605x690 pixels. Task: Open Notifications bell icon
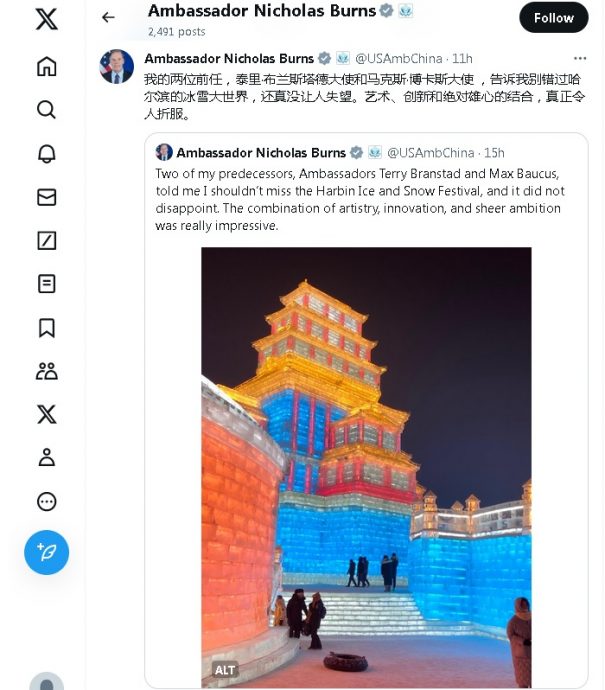coord(47,154)
